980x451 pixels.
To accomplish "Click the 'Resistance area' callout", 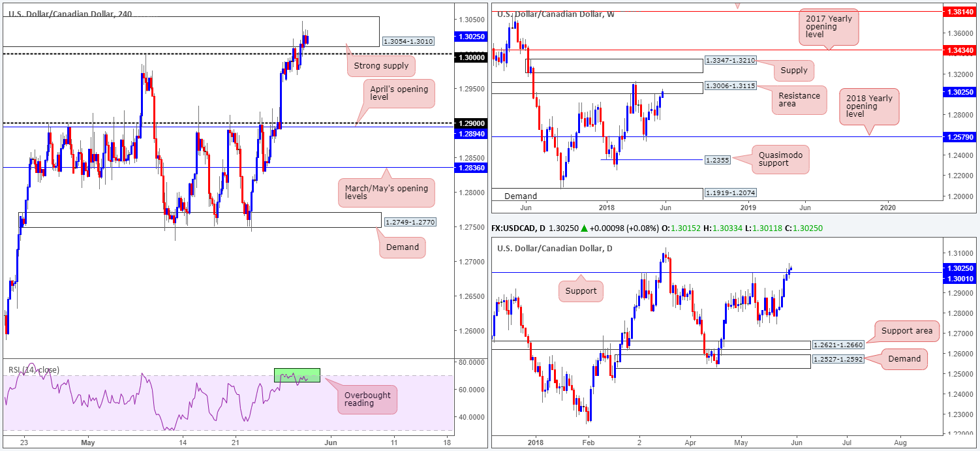I will (799, 99).
